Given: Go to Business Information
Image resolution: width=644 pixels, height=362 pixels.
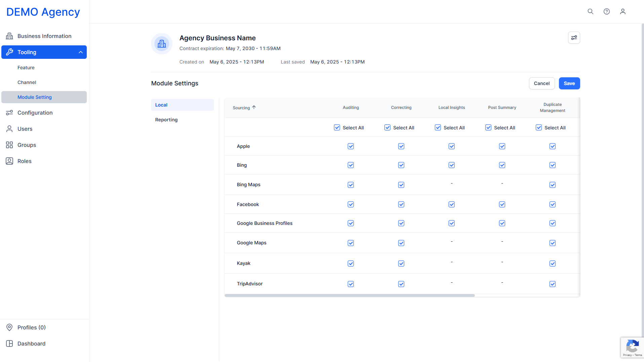Looking at the screenshot, I should pos(44,36).
